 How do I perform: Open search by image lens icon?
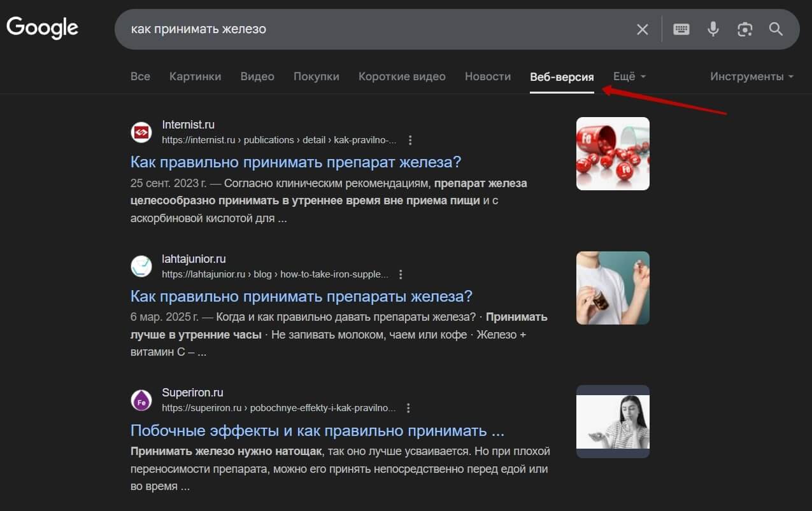(744, 29)
